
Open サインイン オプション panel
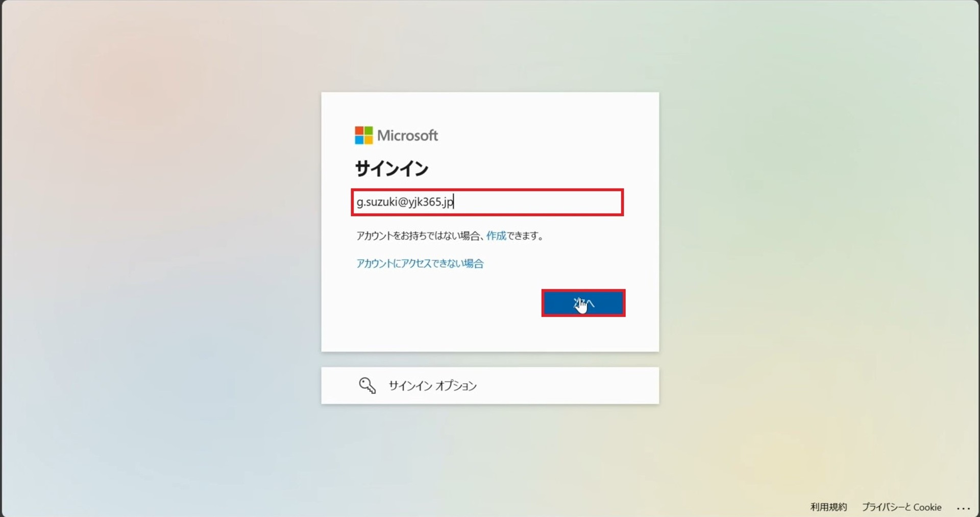pyautogui.click(x=490, y=386)
